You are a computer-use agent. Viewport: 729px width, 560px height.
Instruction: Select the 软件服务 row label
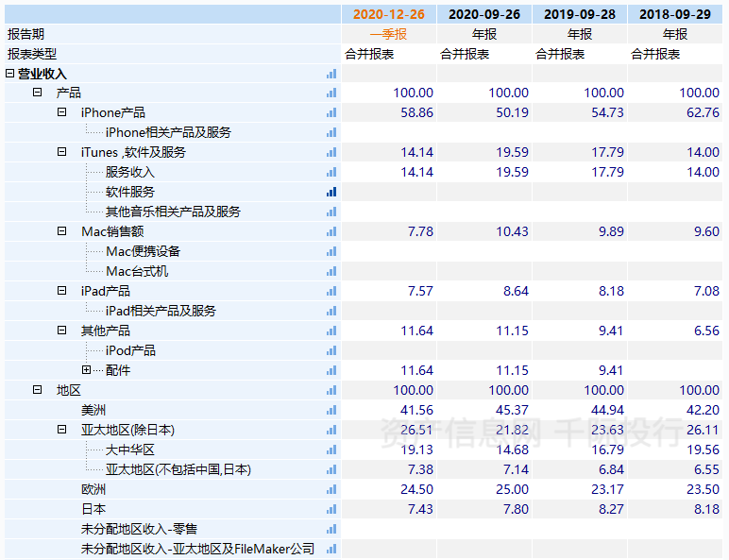click(129, 192)
